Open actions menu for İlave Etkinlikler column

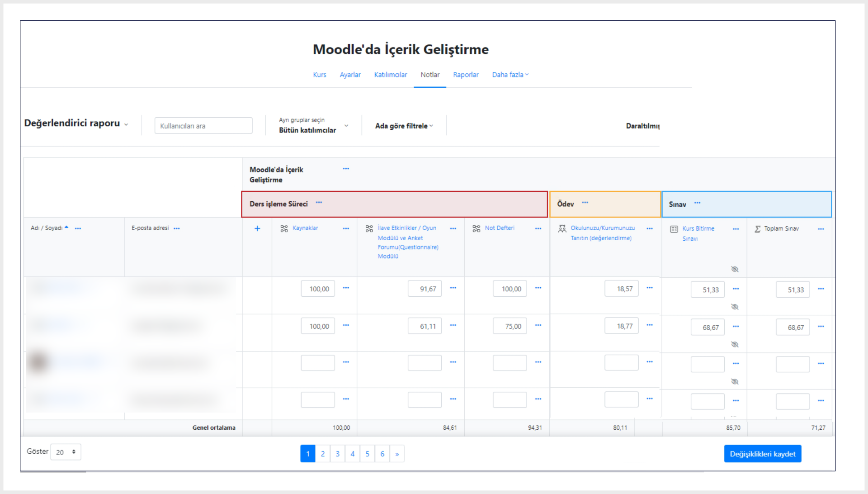pos(453,228)
